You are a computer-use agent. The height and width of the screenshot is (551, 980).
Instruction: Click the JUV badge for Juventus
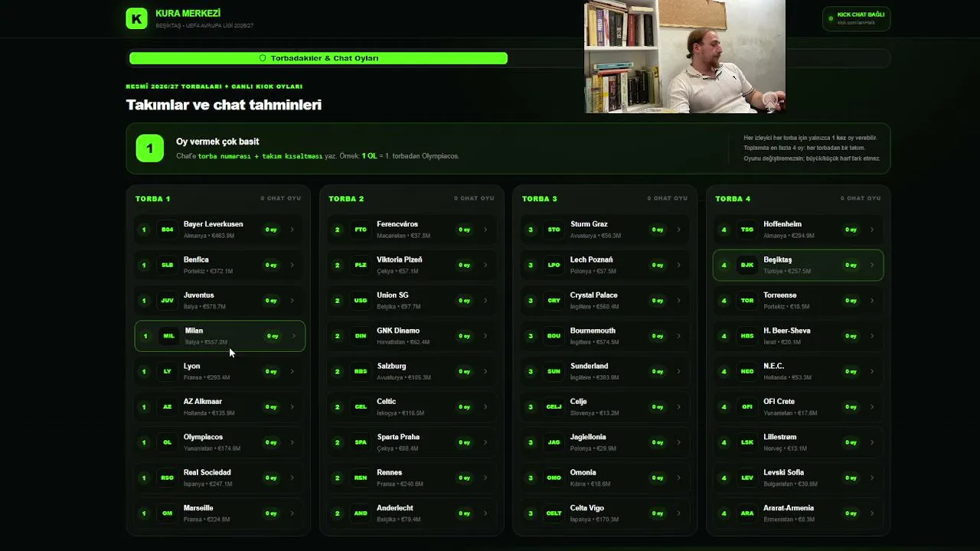click(x=167, y=301)
